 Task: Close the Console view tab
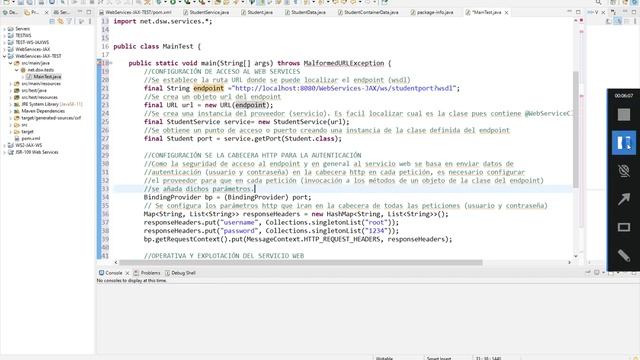[127, 273]
